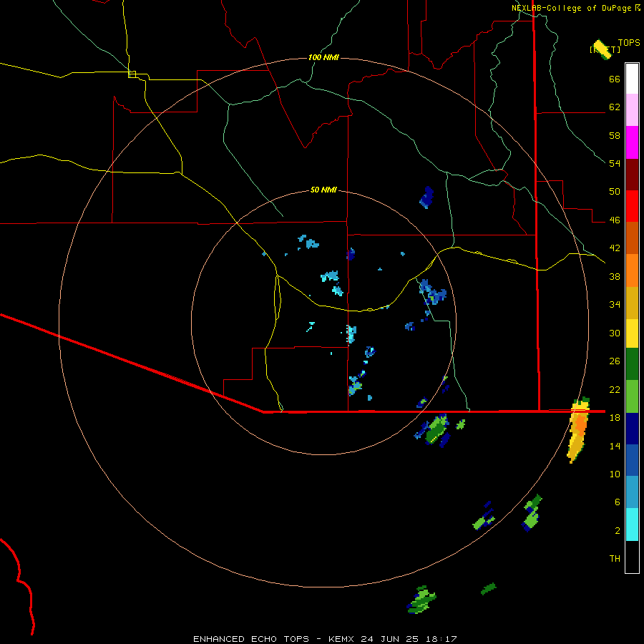Click the "50 NMI" range ring label
Screen dimensions: 644x644
coord(323,190)
